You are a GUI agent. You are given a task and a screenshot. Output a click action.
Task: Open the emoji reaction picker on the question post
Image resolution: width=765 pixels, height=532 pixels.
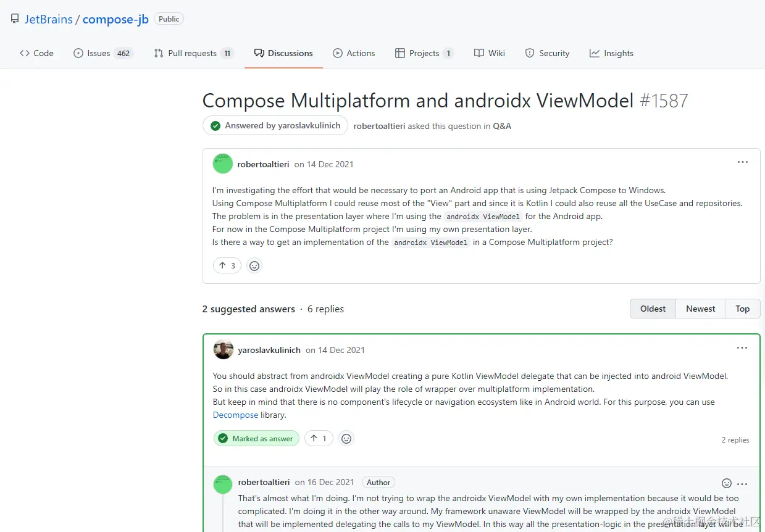[254, 266]
